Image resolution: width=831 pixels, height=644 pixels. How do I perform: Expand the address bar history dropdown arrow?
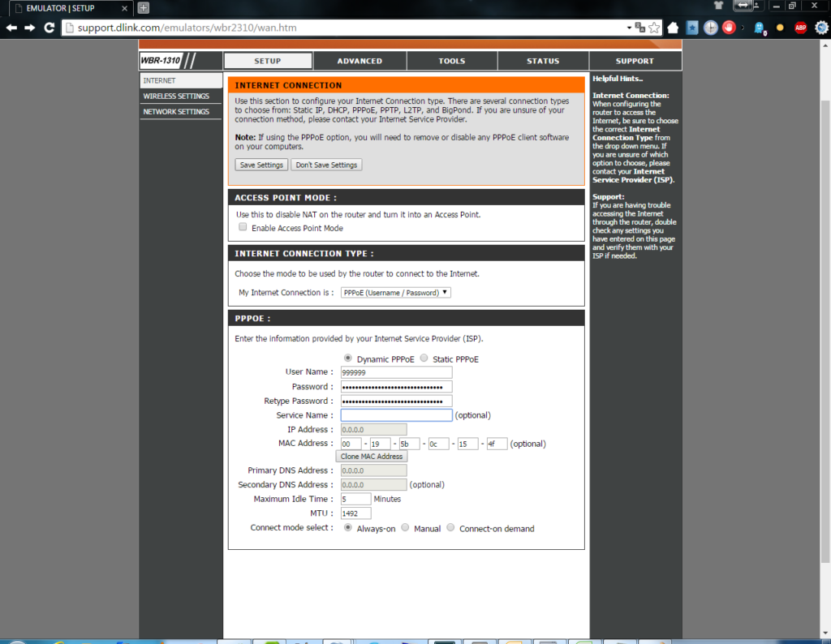(628, 28)
